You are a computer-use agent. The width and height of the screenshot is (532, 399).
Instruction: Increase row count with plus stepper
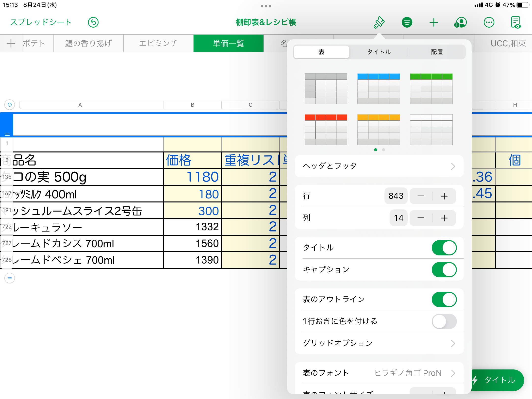click(444, 196)
